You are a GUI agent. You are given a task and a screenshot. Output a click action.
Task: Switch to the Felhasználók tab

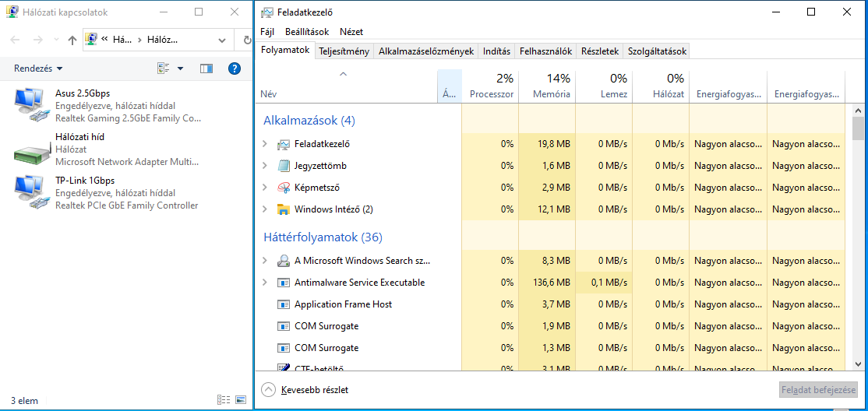(x=546, y=51)
